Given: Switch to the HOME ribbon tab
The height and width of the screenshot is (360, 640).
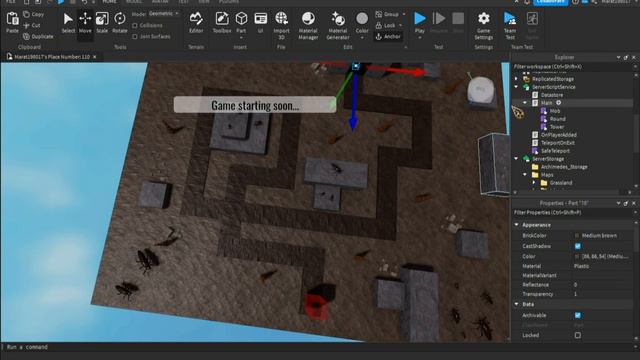Looking at the screenshot, I should click(x=109, y=2).
